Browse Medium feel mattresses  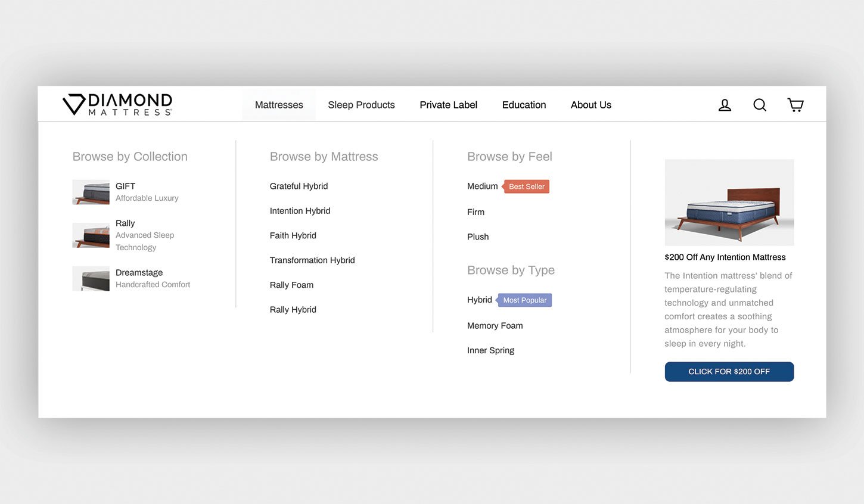pyautogui.click(x=482, y=186)
